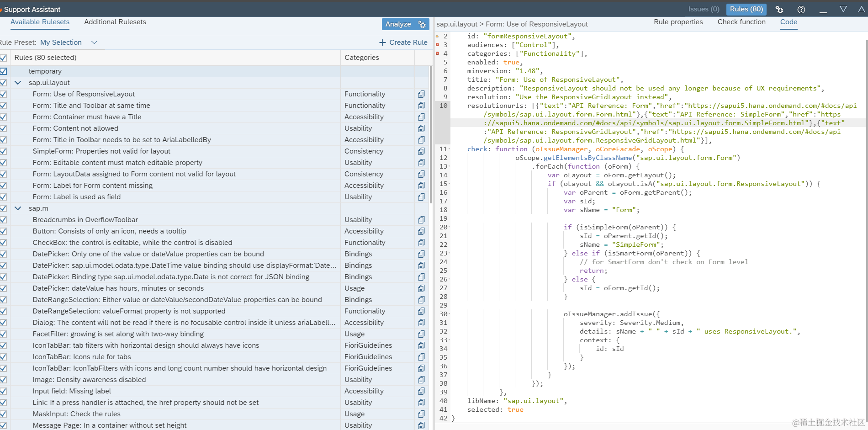Deselect 'Form: Content not allowed' rule checkbox
Viewport: 868px width, 430px height.
[3, 128]
